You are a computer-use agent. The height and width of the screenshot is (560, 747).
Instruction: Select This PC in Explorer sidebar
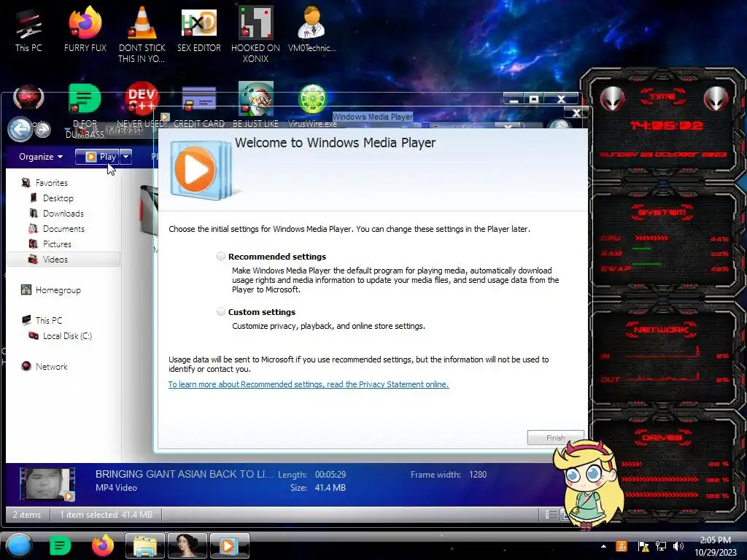[48, 321]
